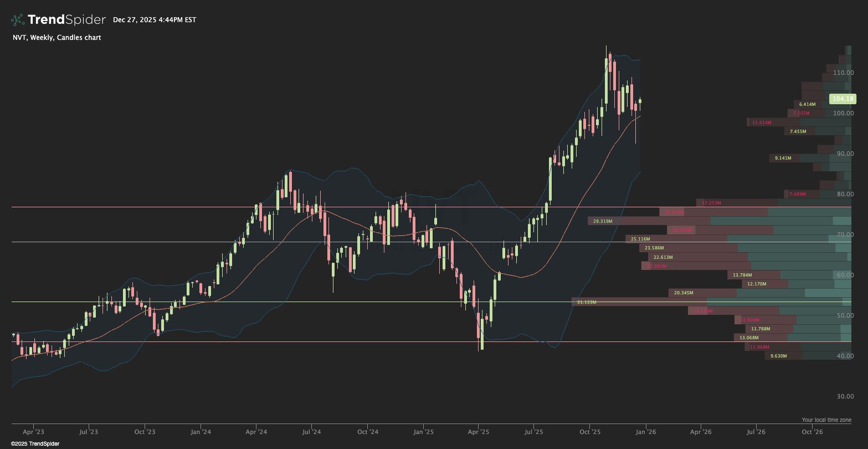Click the 30.00 price axis label
The width and height of the screenshot is (868, 449).
pos(843,397)
